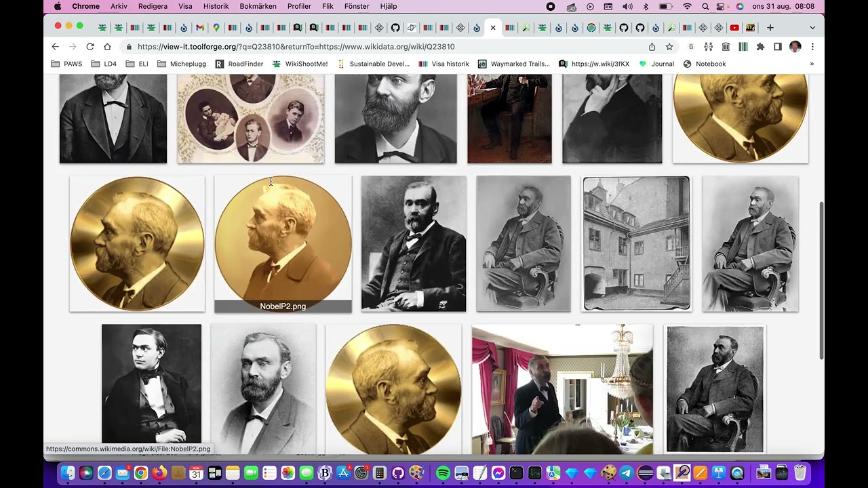
Task: Open Chrome three-dot menu
Action: pyautogui.click(x=812, y=47)
